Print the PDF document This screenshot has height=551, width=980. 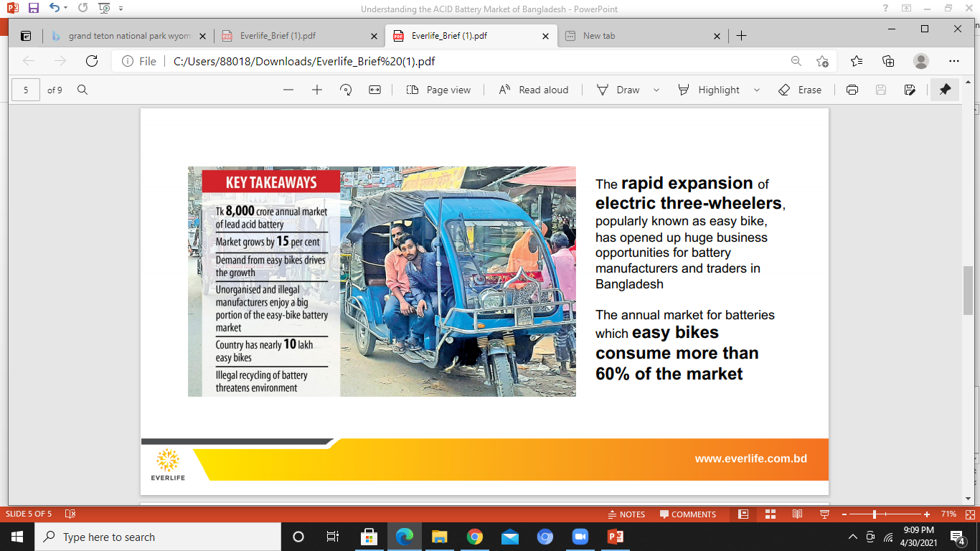click(852, 90)
